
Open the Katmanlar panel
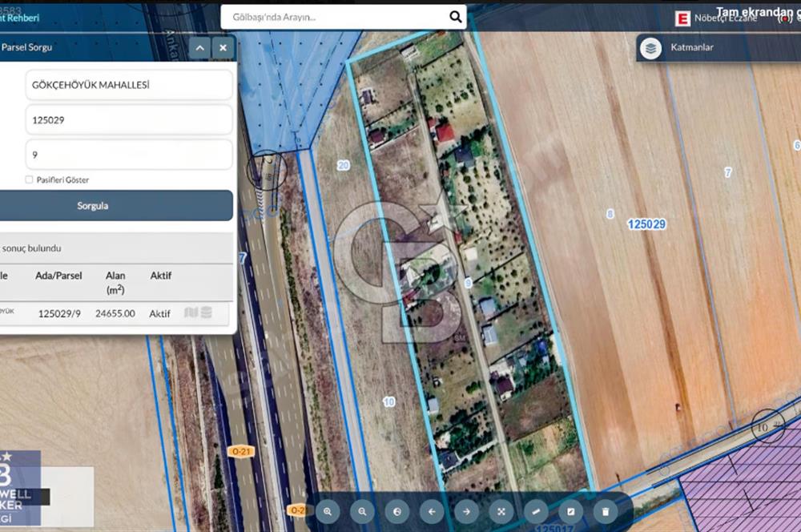coord(718,47)
